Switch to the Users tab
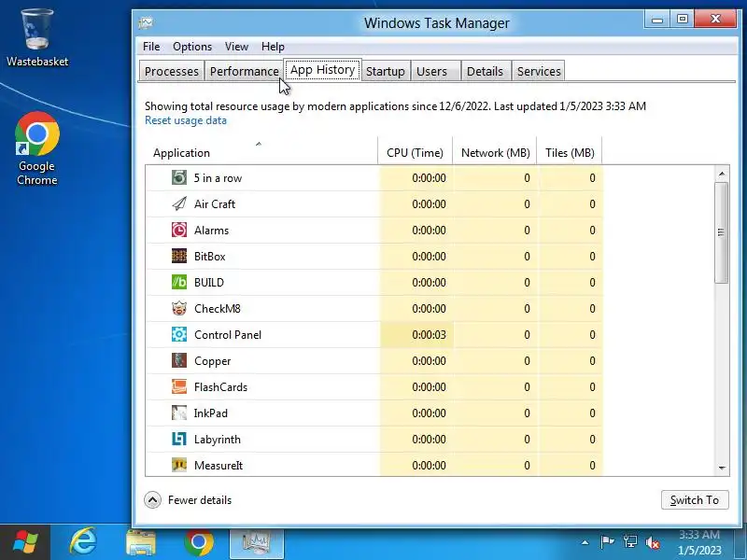This screenshot has width=747, height=560. click(435, 72)
